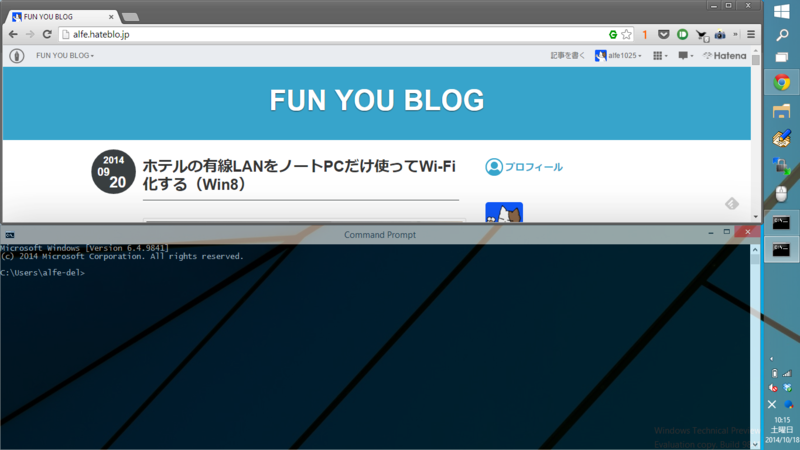This screenshot has height=450, width=800.
Task: Open Task View from the taskbar
Action: click(x=782, y=57)
